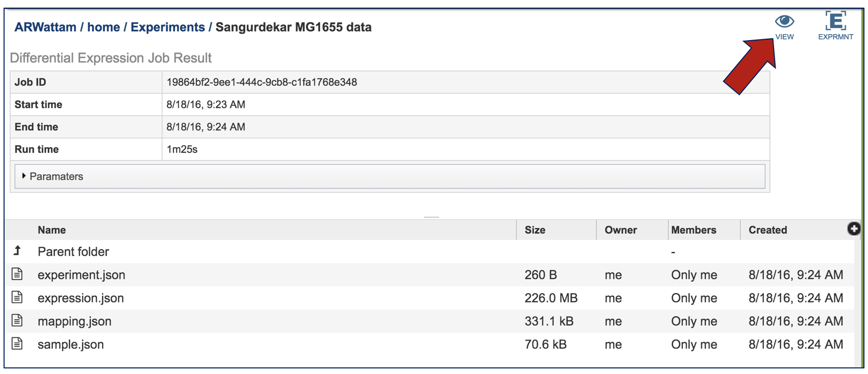The image size is (868, 374).
Task: Select the experiment.json file icon
Action: coord(17,274)
